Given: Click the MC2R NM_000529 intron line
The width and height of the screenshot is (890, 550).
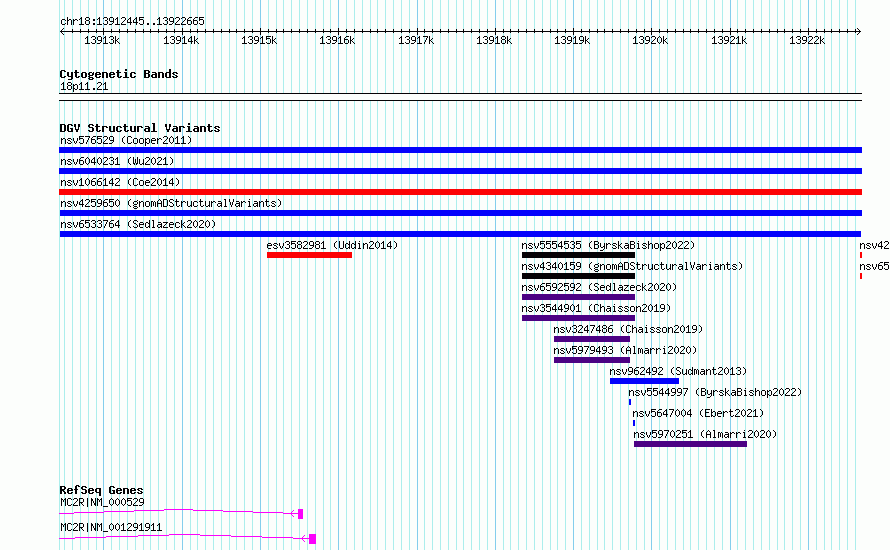Looking at the screenshot, I should pos(179,511).
